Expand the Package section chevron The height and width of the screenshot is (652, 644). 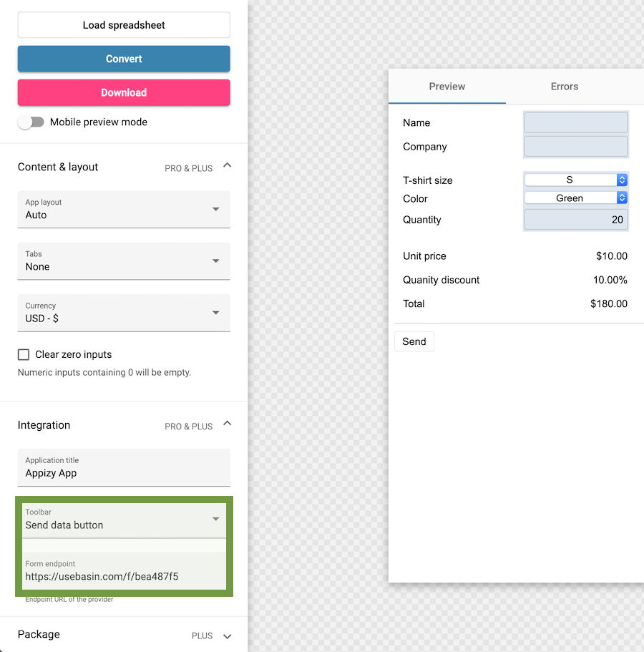tap(227, 636)
